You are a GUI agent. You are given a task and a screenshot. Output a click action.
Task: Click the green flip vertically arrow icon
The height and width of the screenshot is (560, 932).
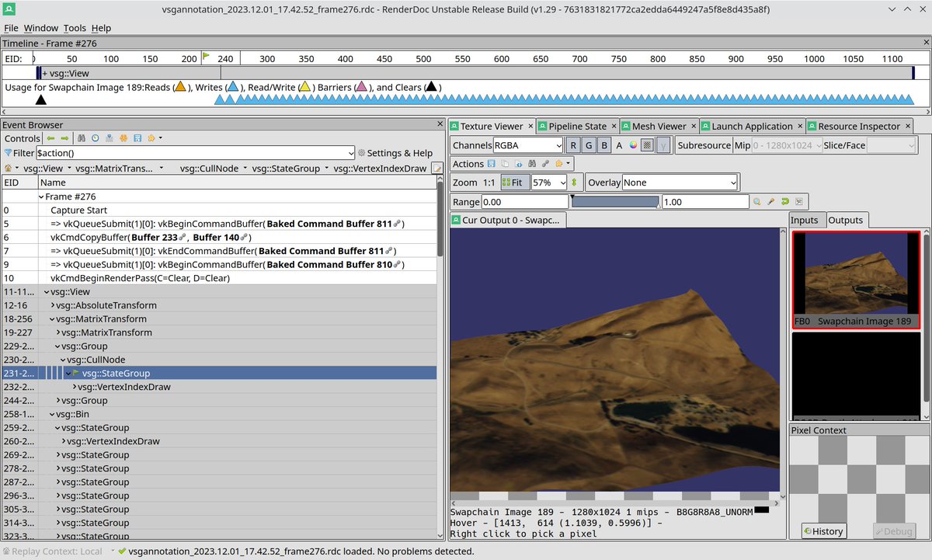coord(574,183)
